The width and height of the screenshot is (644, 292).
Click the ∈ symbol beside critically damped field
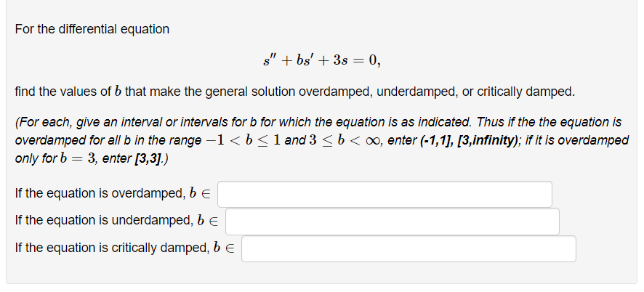click(230, 248)
